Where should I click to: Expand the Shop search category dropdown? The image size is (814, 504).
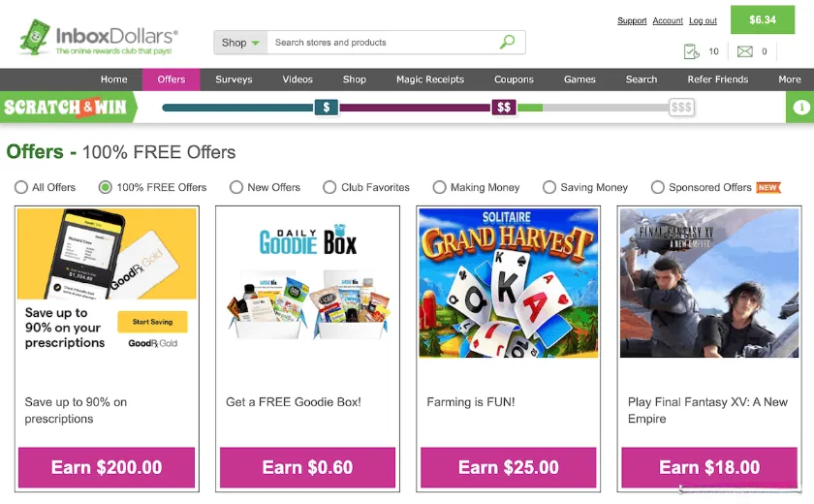click(241, 43)
